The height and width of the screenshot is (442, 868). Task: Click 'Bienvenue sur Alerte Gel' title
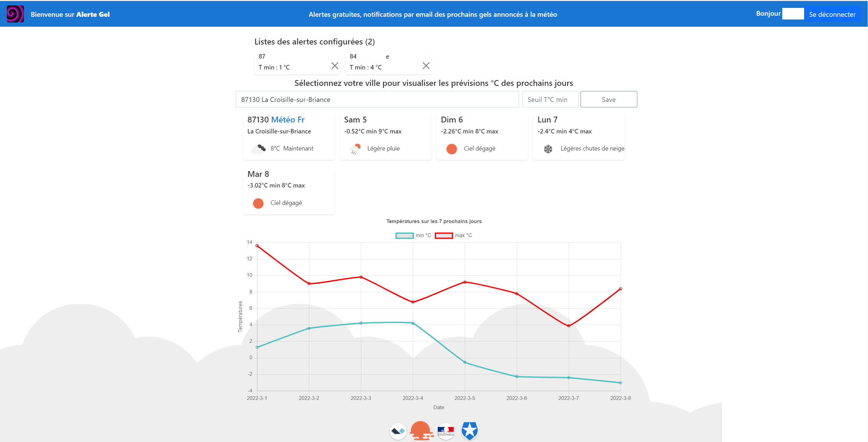click(70, 14)
